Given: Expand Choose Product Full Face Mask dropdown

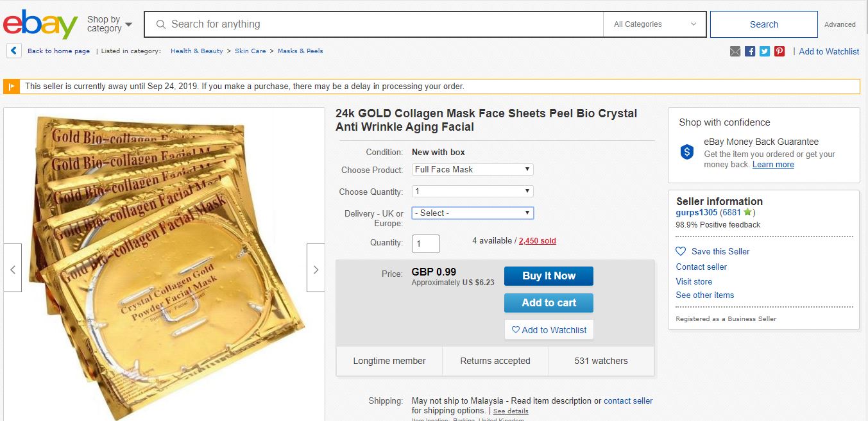Looking at the screenshot, I should [x=472, y=170].
